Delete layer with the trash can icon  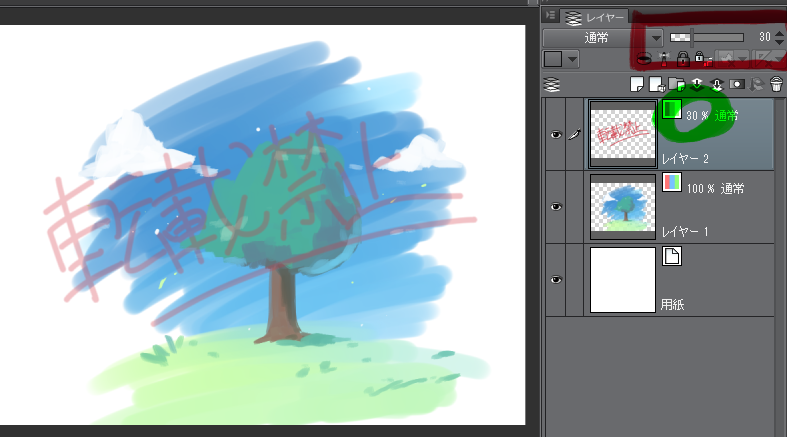click(x=776, y=84)
